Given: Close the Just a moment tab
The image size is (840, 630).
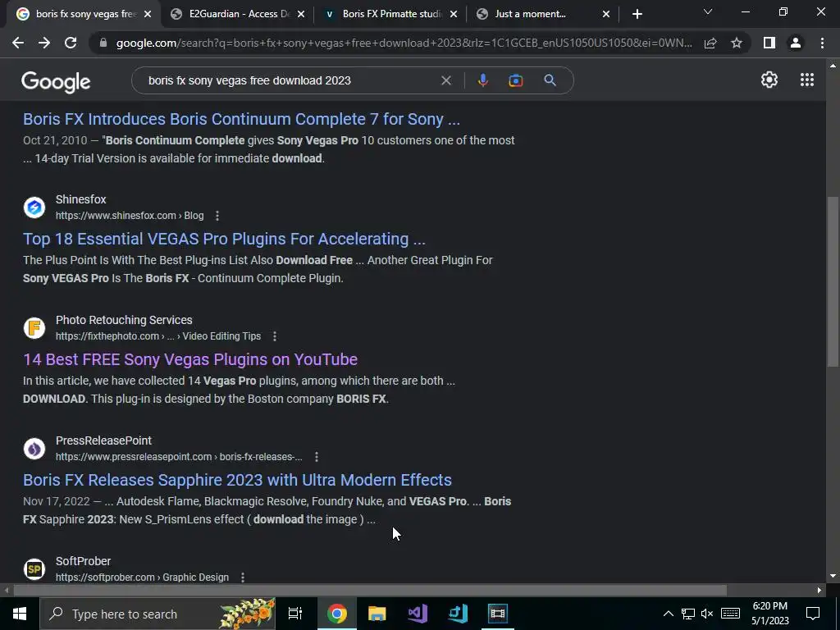Looking at the screenshot, I should [606, 14].
